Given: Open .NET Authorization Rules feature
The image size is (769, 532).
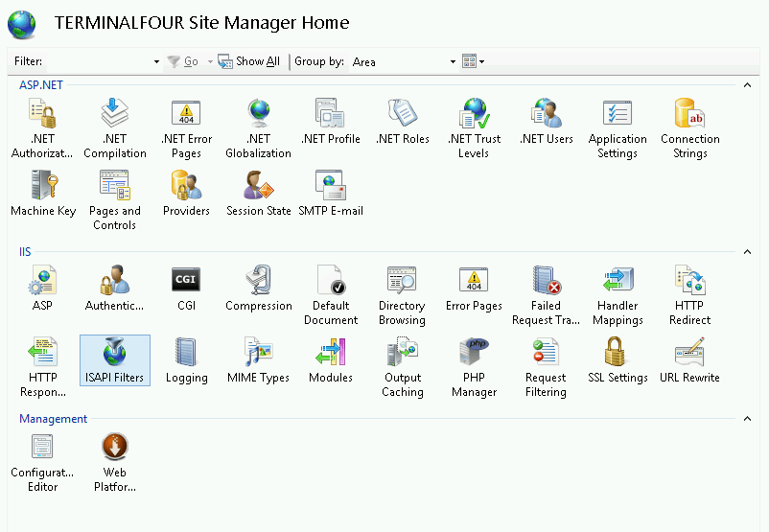Looking at the screenshot, I should point(42,128).
